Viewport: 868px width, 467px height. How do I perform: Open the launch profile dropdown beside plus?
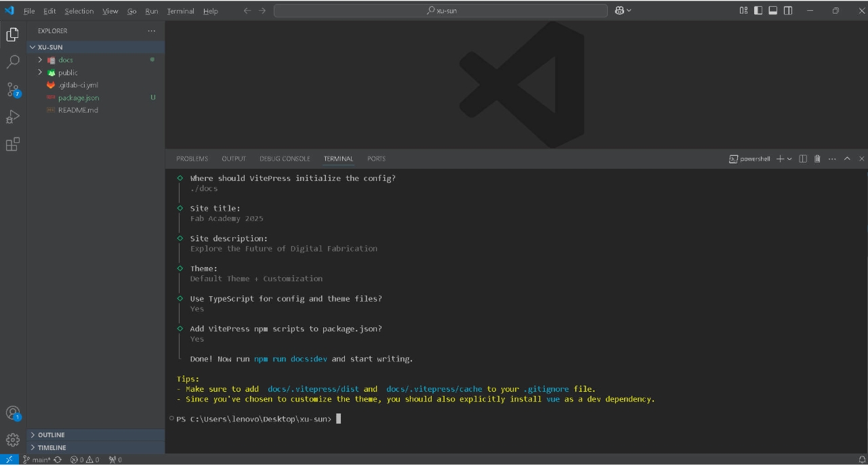[789, 159]
